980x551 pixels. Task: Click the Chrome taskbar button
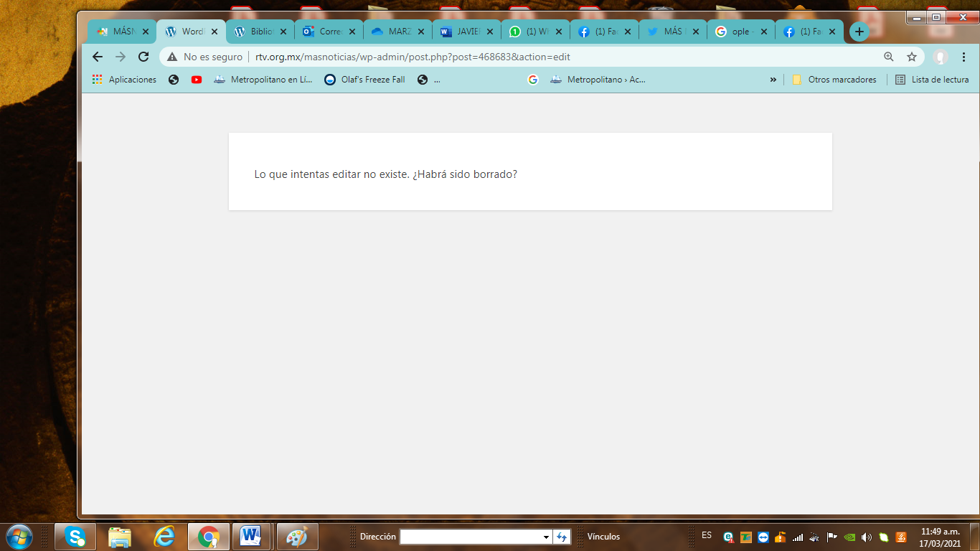(209, 536)
